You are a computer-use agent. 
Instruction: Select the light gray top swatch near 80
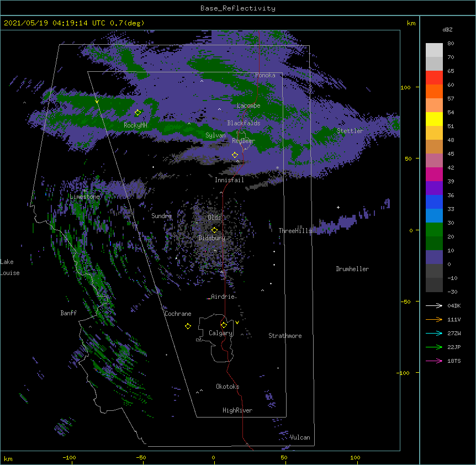click(434, 50)
